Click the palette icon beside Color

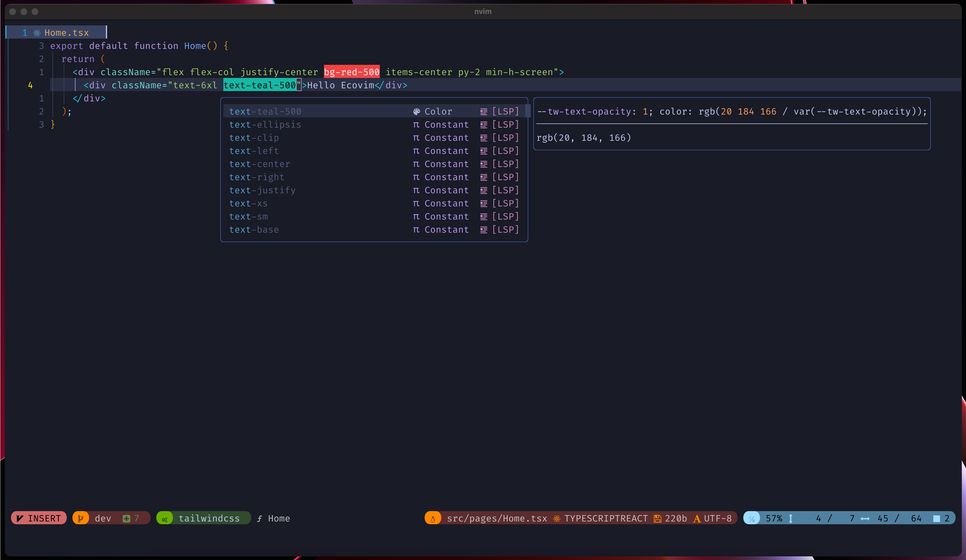tap(416, 111)
